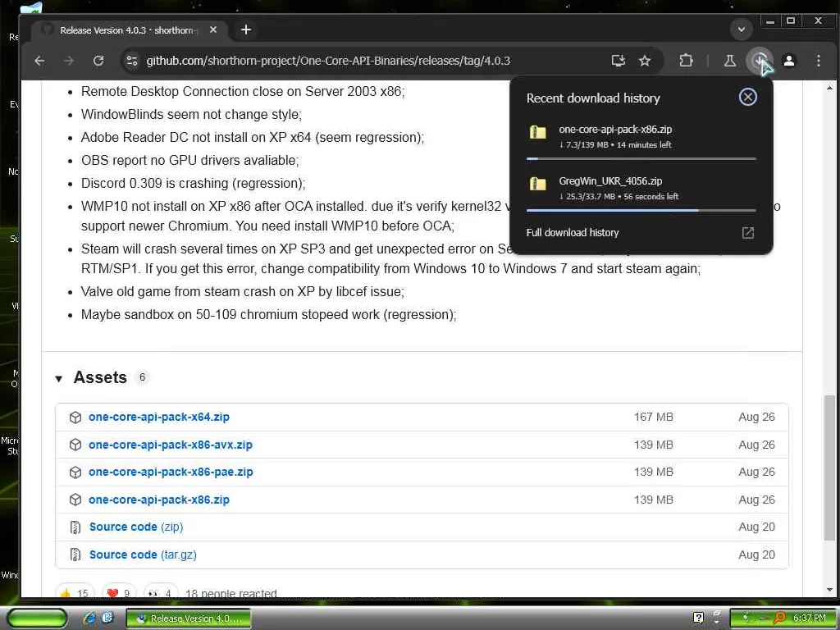Screen dimensions: 840x630
Task: Click the Aug 20 date of Source code (zip)
Action: point(756,527)
